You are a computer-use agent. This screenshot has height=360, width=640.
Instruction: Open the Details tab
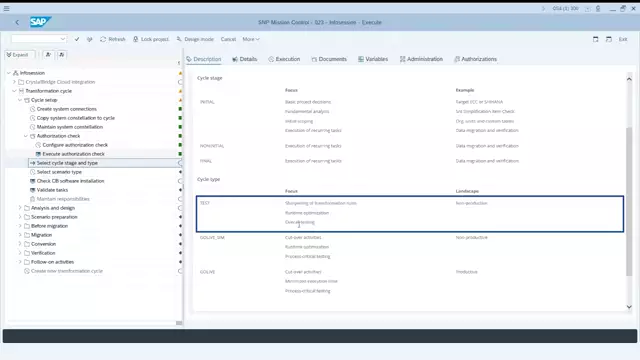244,59
